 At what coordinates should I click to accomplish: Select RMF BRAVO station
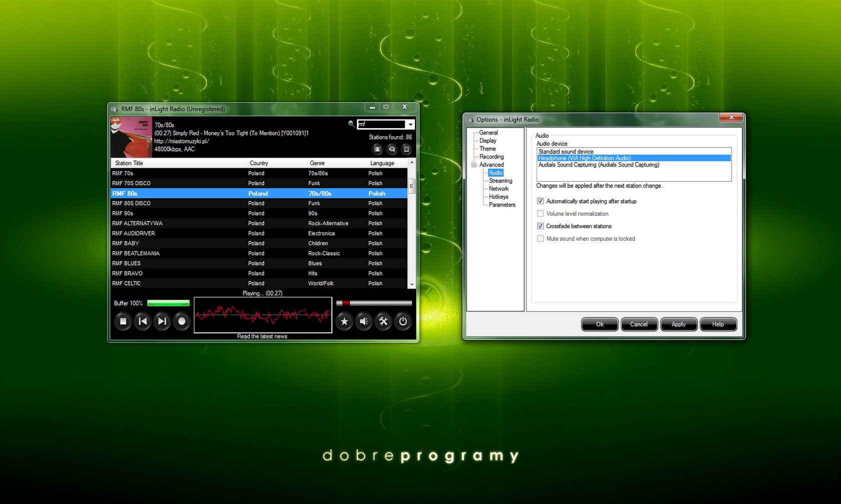tap(259, 273)
